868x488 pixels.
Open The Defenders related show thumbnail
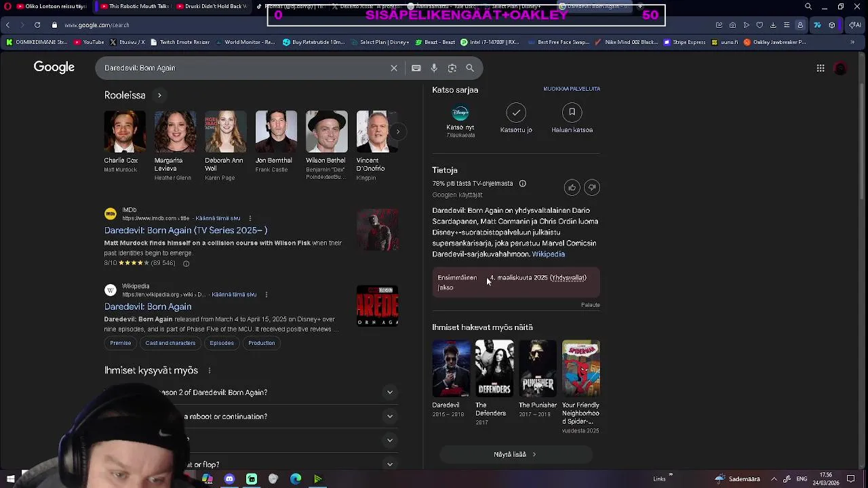[x=494, y=369]
